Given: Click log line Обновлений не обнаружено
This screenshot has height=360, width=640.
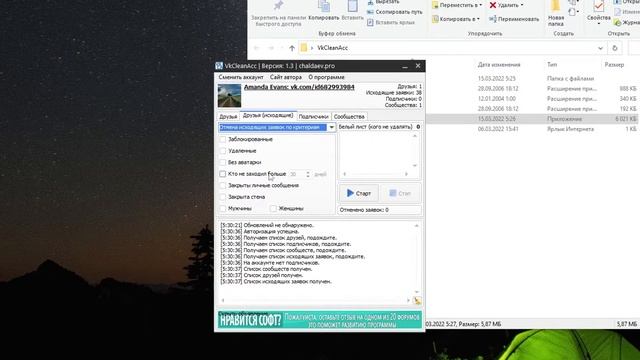Looking at the screenshot, I should (x=267, y=225).
